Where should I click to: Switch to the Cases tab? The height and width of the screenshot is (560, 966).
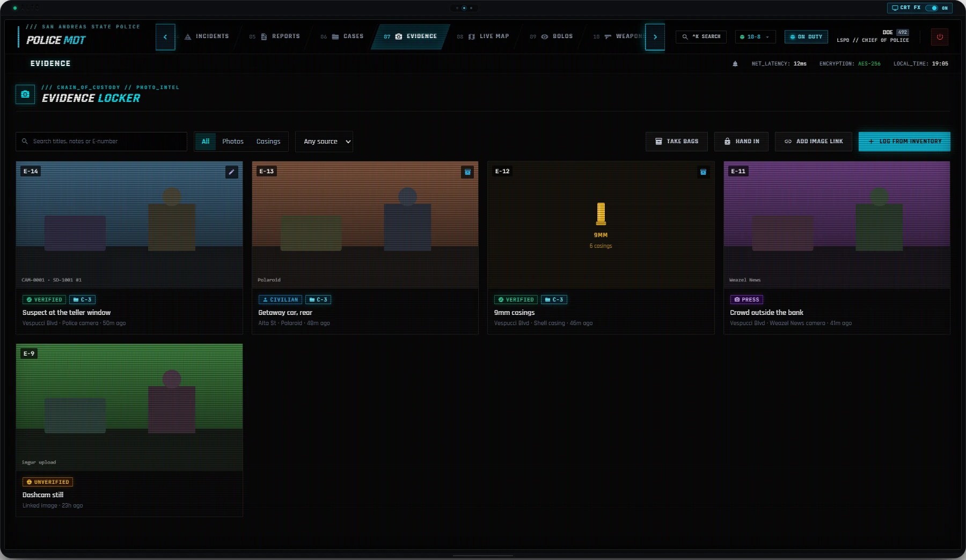click(342, 36)
